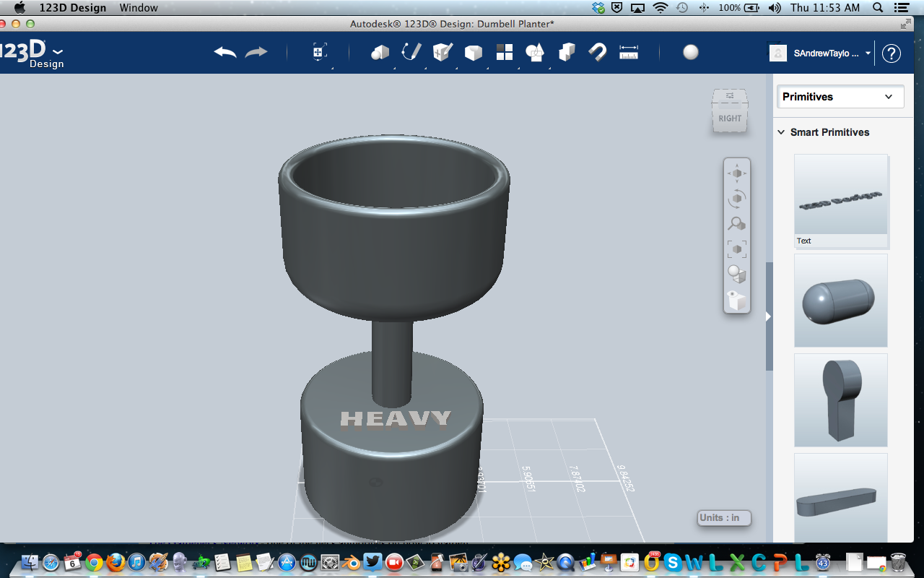The image size is (924, 578).
Task: Launch Blender from the Dock
Action: pyautogui.click(x=352, y=561)
